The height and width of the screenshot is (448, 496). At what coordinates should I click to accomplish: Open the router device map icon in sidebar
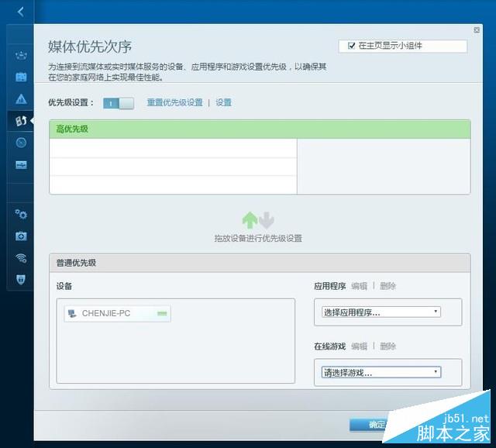click(21, 56)
